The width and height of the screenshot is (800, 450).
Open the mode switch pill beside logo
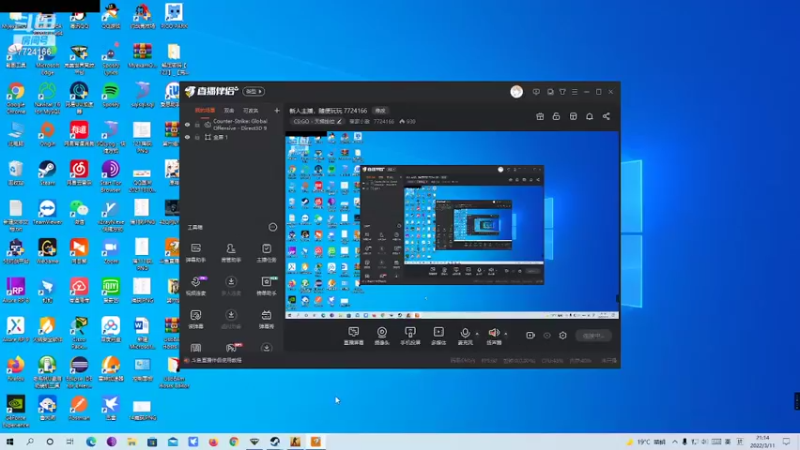(253, 91)
